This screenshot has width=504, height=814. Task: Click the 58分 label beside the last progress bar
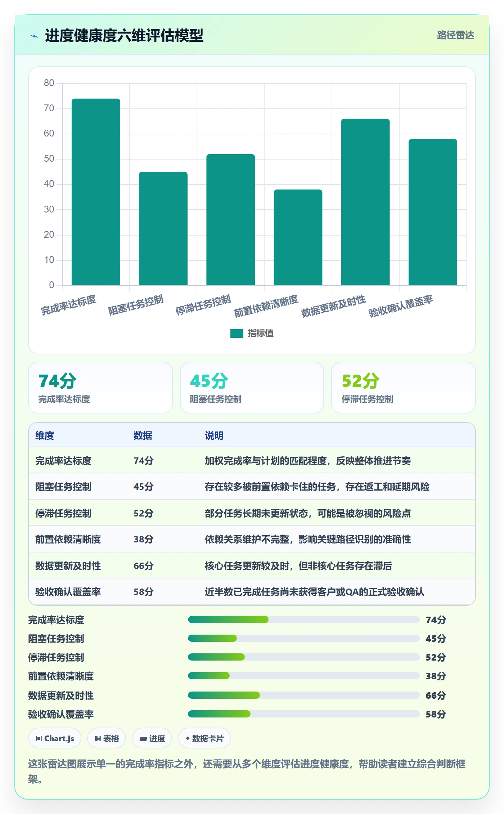point(436,714)
